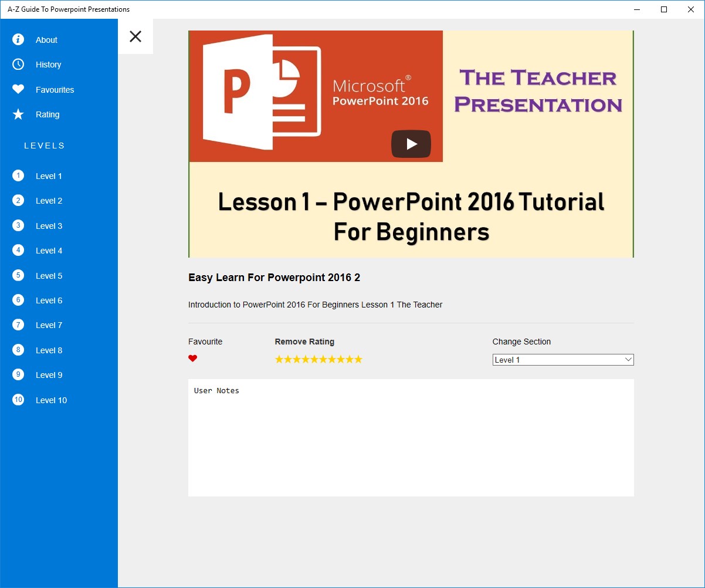Open the Rating star icon in sidebar
Image resolution: width=705 pixels, height=588 pixels.
coord(18,114)
